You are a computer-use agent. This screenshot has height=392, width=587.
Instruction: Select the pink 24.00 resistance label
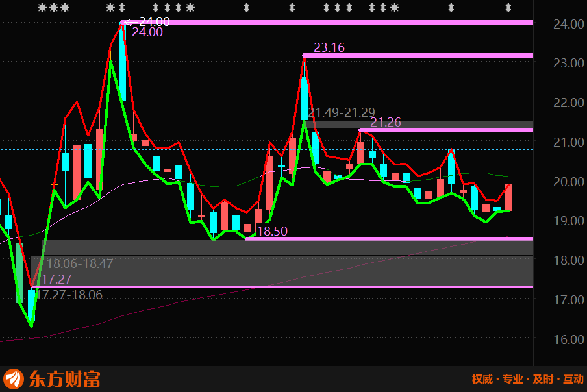click(147, 32)
